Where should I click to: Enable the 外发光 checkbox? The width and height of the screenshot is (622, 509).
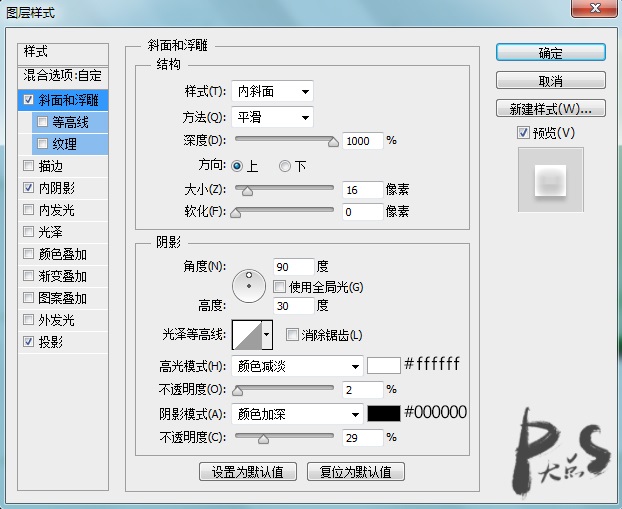tap(28, 319)
